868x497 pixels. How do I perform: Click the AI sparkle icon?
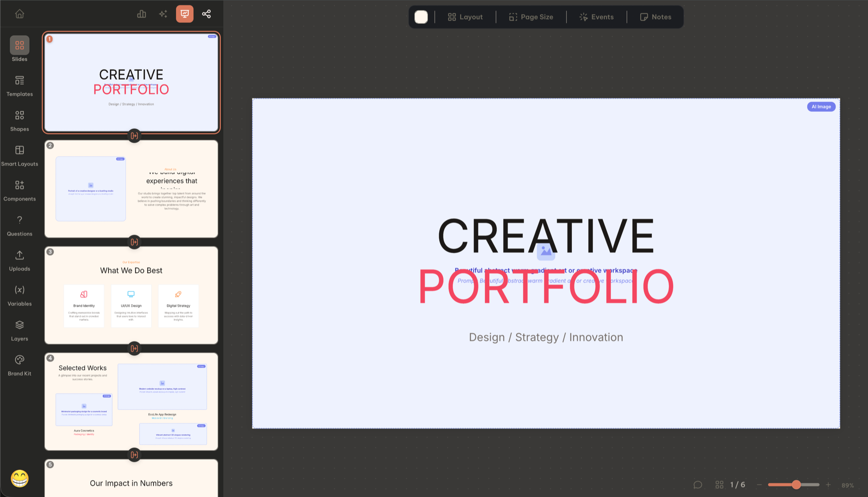163,14
